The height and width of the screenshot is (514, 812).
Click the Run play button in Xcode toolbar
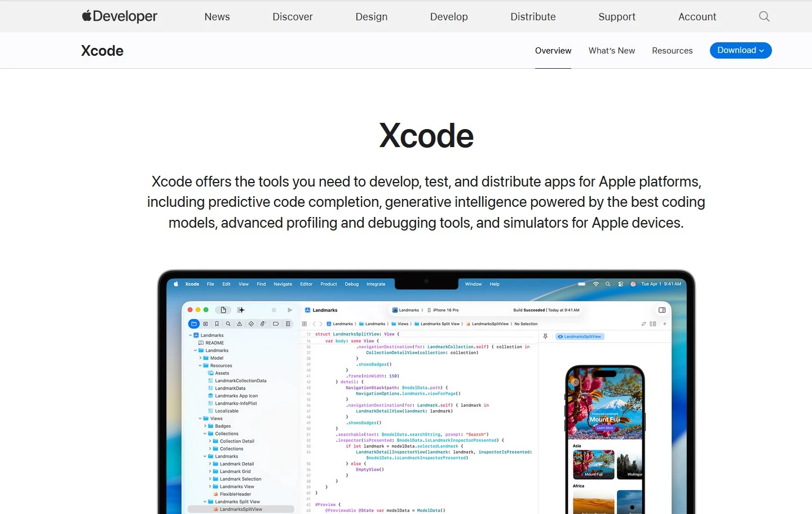pos(290,310)
